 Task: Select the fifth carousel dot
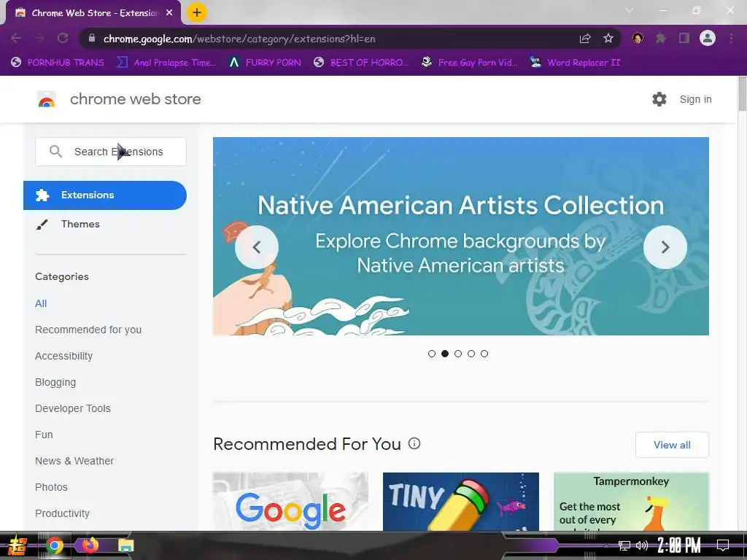484,354
